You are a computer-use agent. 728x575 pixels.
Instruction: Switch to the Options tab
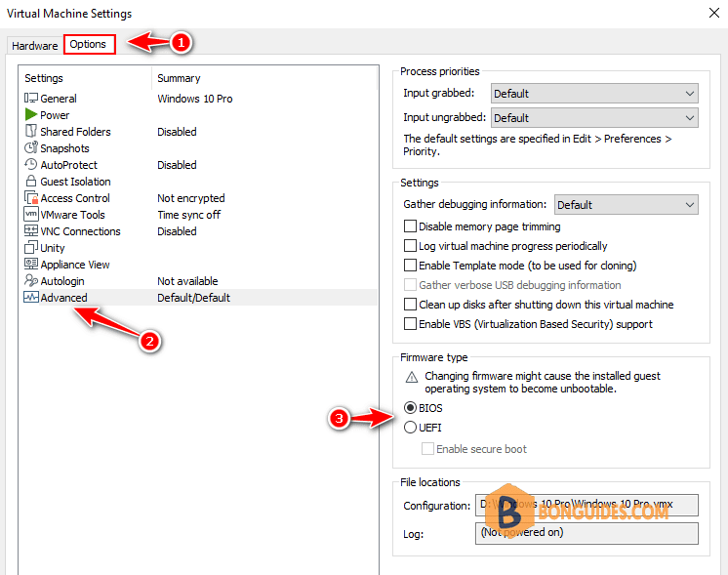pos(89,44)
